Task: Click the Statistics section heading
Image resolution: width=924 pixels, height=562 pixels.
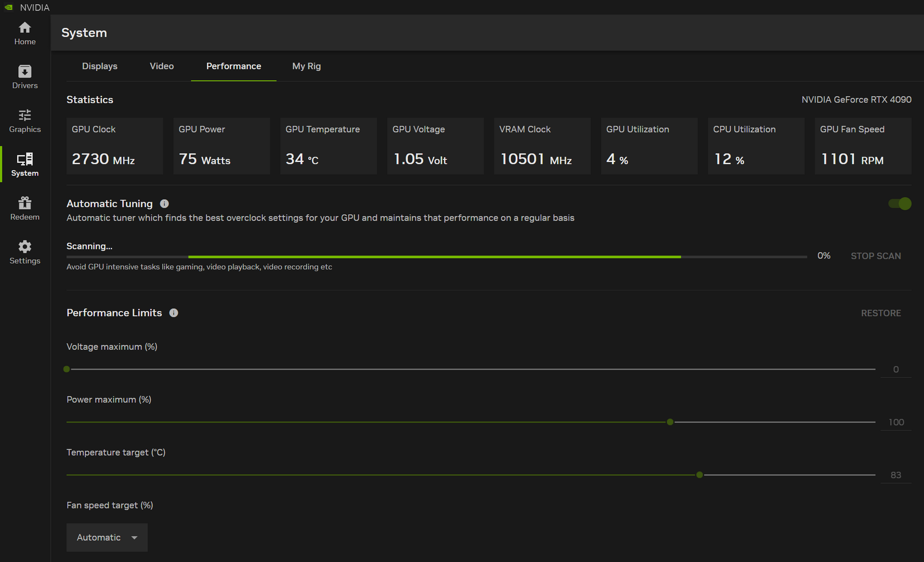Action: pos(90,99)
